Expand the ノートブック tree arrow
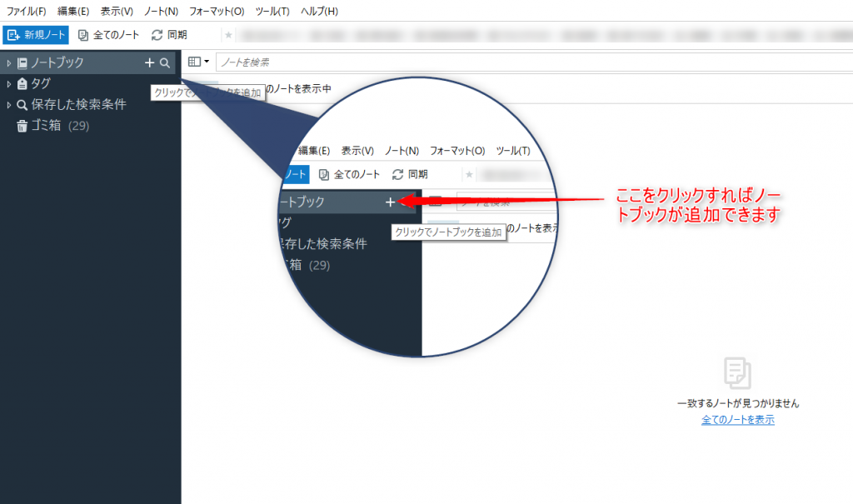 (8, 62)
